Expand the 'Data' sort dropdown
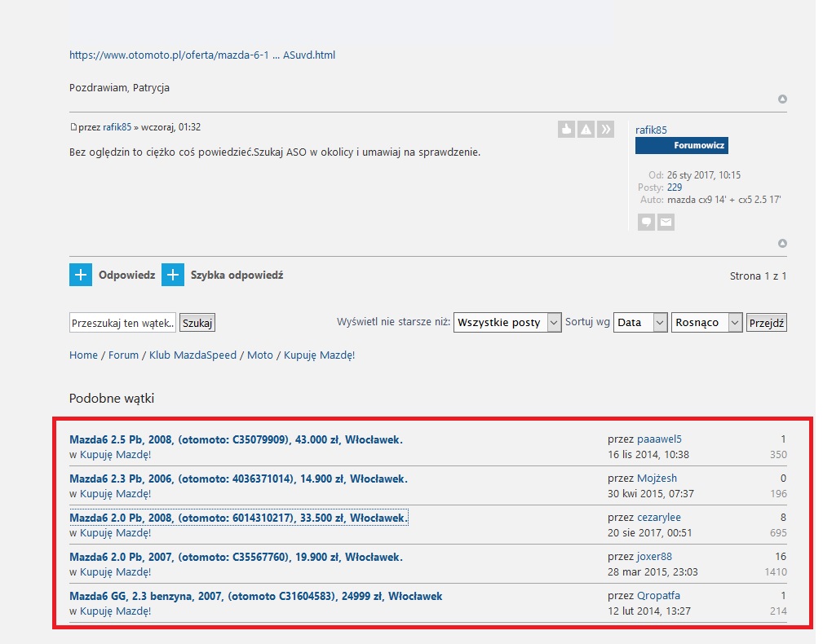The height and width of the screenshot is (644, 823). (x=640, y=323)
